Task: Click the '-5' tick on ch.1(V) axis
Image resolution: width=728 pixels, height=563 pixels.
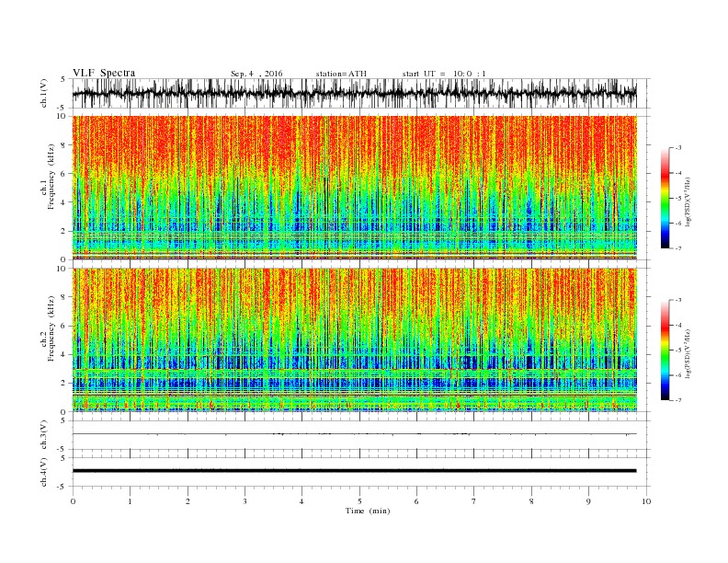Action: (x=62, y=108)
